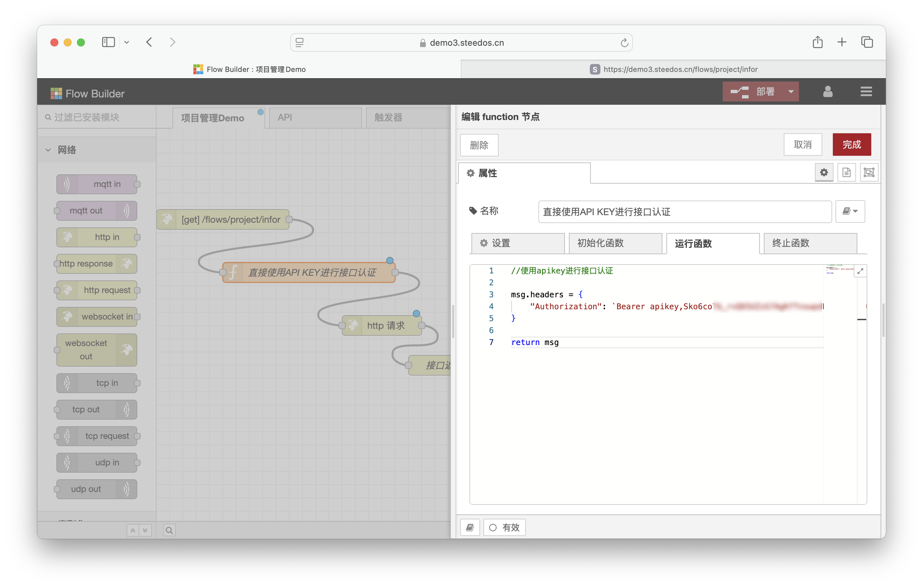Switch to the Flow Builder browser tab
The width and height of the screenshot is (923, 588).
[x=249, y=69]
